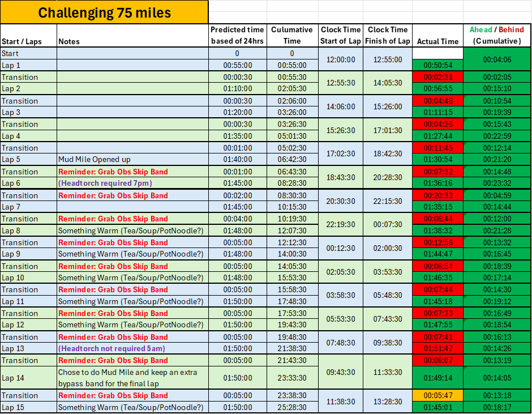Viewport: 532px width, 414px height.
Task: Click the red 00:11:45 transition cell
Action: [x=437, y=148]
